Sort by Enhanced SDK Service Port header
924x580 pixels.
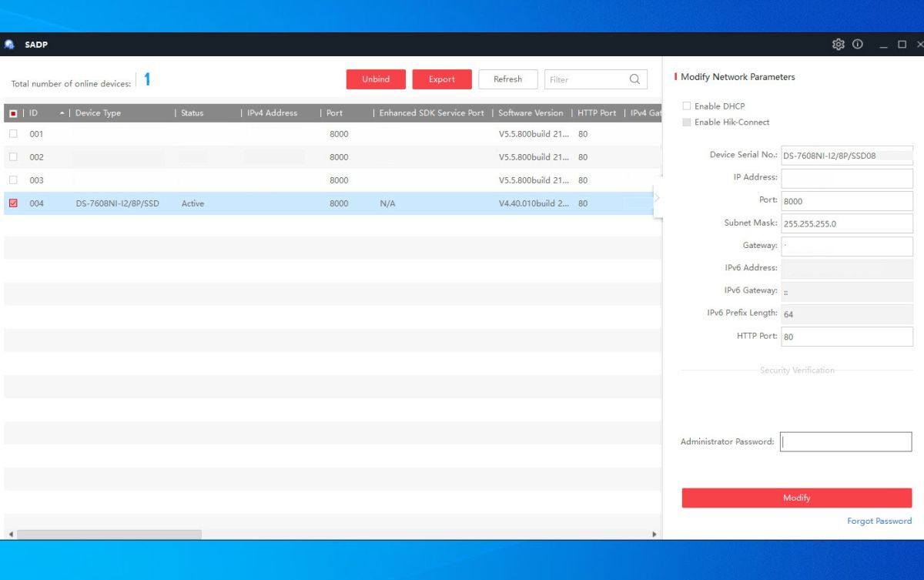[x=431, y=113]
